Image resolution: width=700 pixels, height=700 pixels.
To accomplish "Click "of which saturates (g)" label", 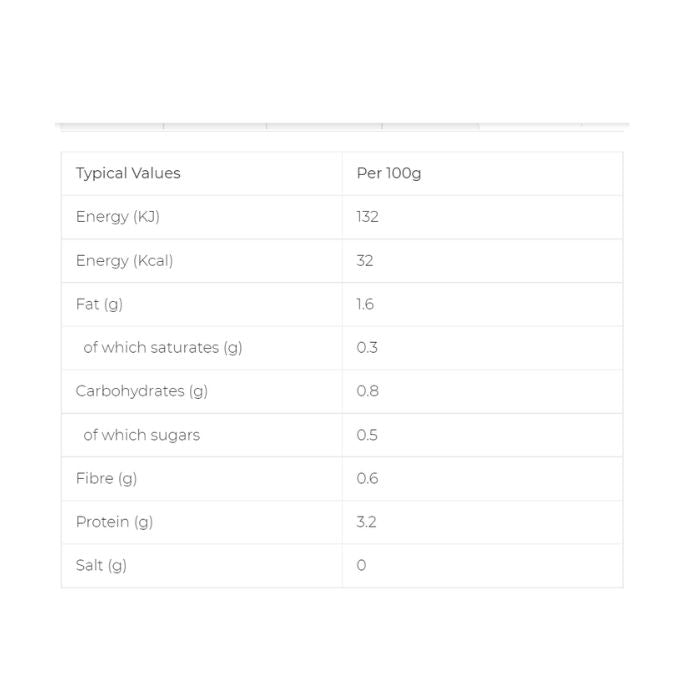I will [163, 348].
